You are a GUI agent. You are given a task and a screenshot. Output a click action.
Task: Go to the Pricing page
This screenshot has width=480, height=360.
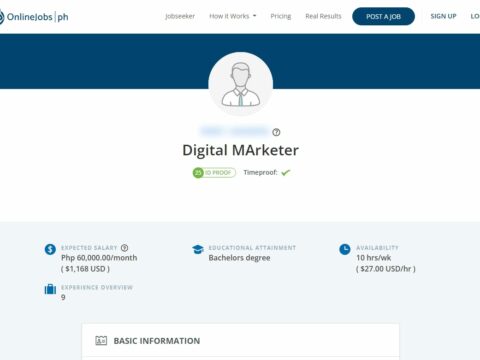tap(281, 16)
